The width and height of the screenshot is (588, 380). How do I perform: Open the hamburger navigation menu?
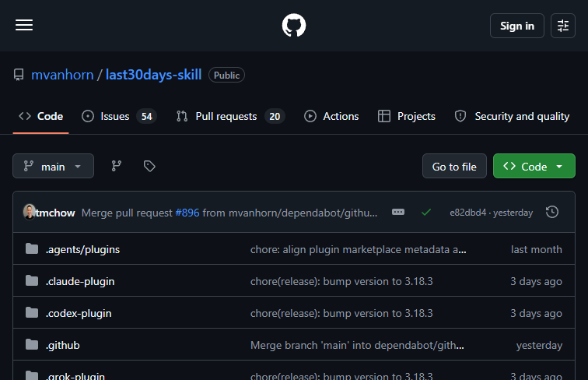click(x=24, y=25)
